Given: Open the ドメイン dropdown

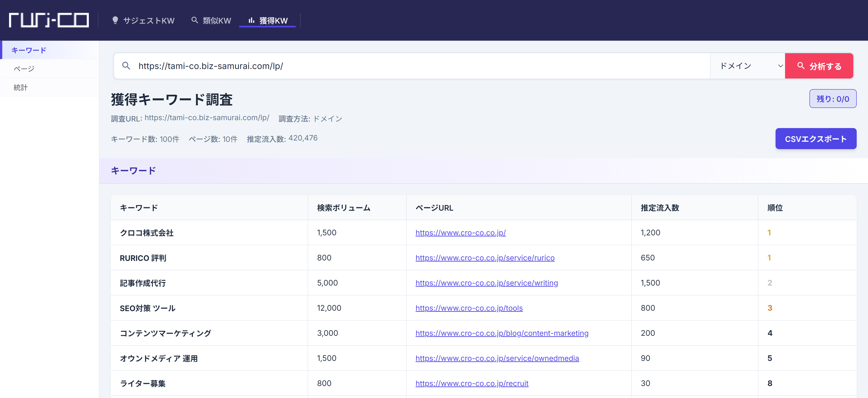Looking at the screenshot, I should click(x=748, y=66).
